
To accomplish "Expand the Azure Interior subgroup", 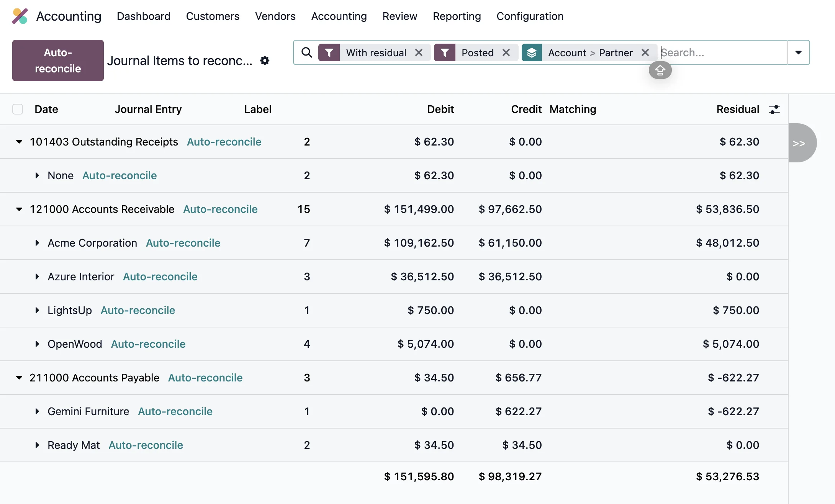I will pos(37,277).
